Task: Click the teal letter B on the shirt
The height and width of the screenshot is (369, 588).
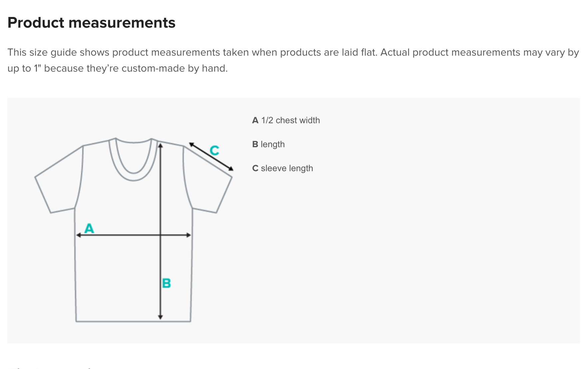Action: pyautogui.click(x=166, y=283)
